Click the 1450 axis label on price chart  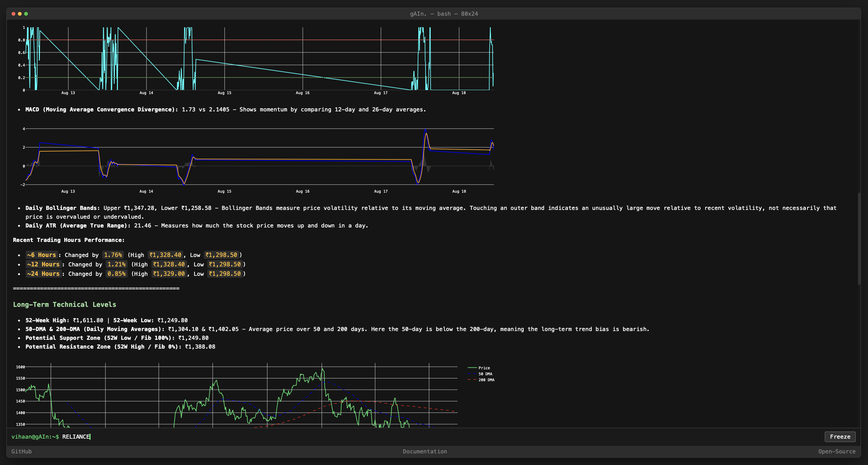pyautogui.click(x=21, y=401)
